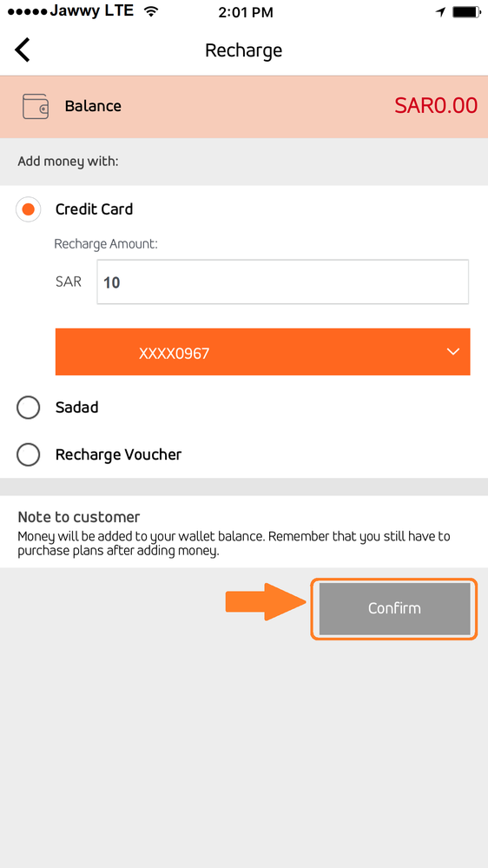Tap the wallet icon beside Balance
488x868 pixels.
click(x=36, y=106)
